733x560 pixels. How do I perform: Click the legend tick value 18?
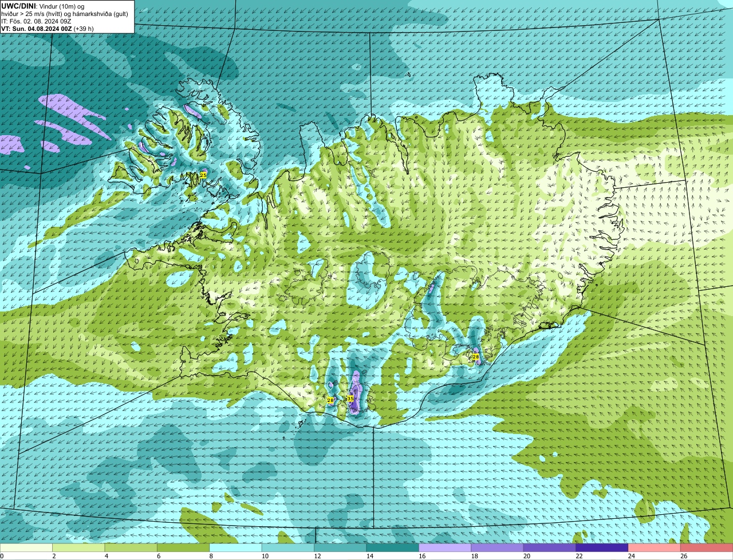(474, 555)
